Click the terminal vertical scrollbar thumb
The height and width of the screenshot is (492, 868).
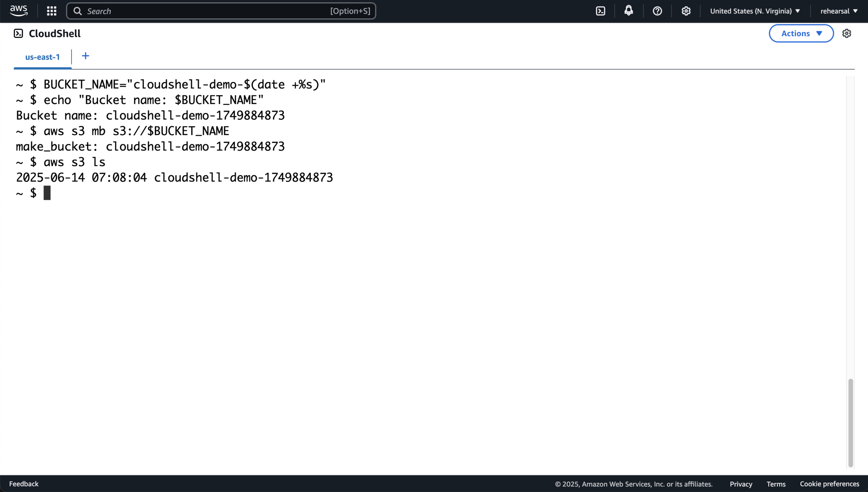point(851,423)
